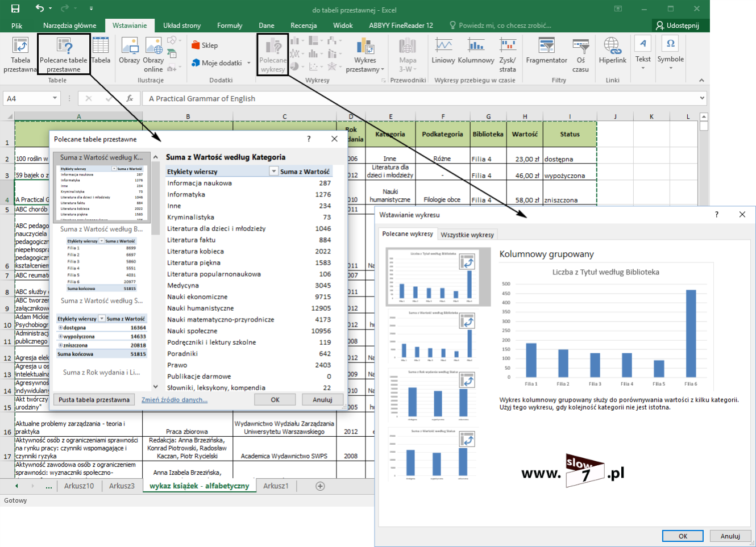Switch to Dane tab

pyautogui.click(x=267, y=26)
